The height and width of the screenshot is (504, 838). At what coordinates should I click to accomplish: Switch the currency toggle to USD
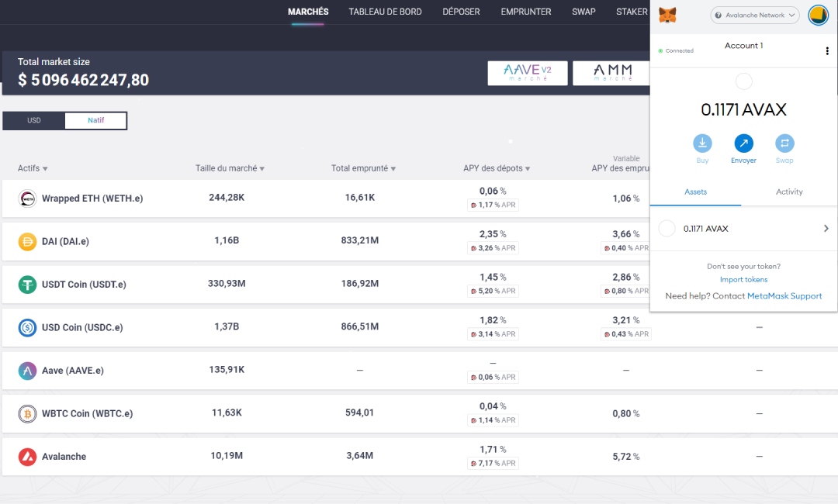point(33,121)
